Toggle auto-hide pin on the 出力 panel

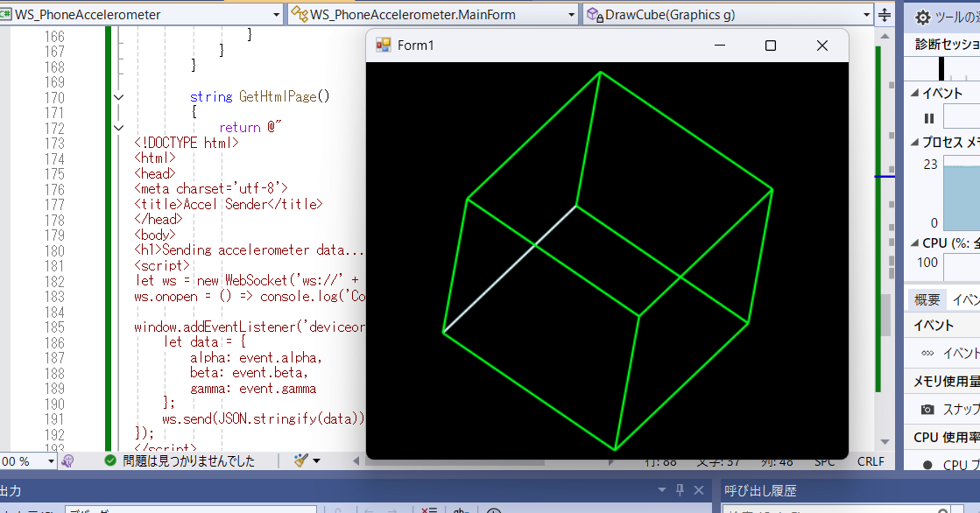[x=680, y=490]
